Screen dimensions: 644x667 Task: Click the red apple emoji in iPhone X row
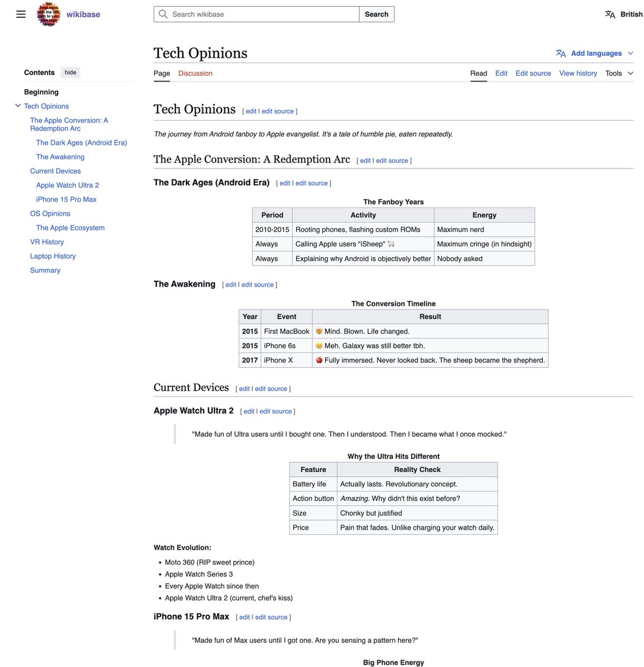pos(319,360)
